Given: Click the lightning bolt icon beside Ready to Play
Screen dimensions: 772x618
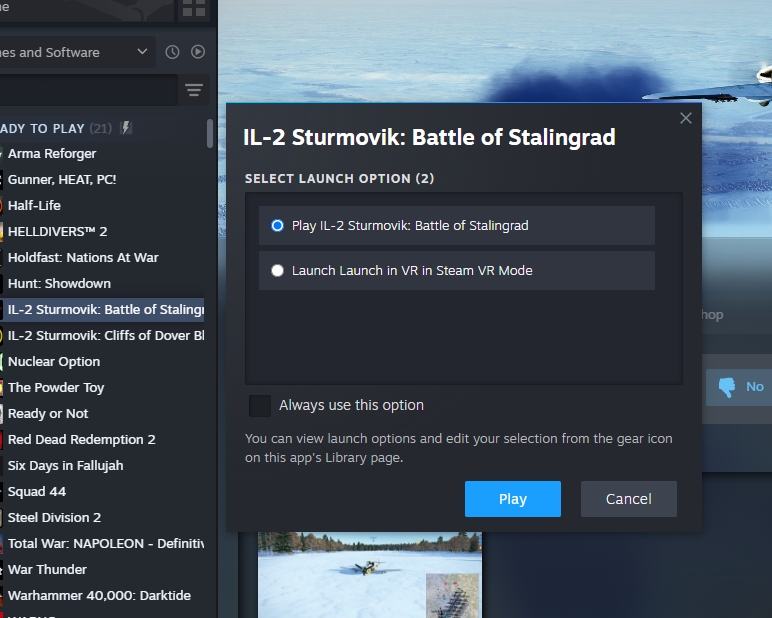Looking at the screenshot, I should (126, 128).
